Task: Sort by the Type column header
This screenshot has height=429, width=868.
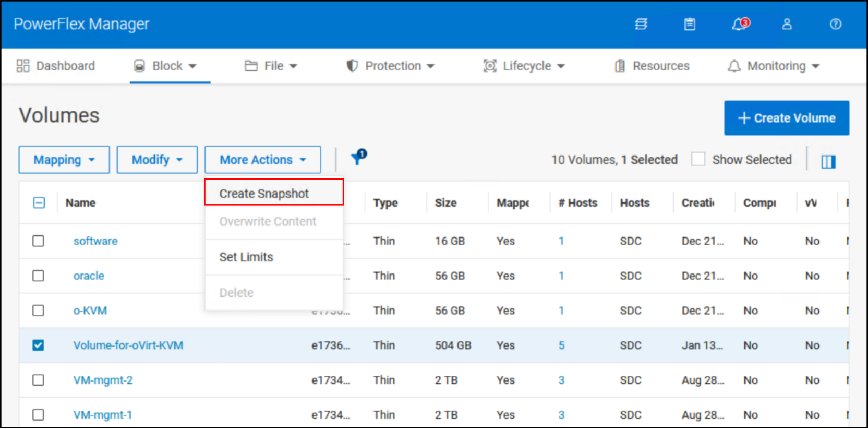Action: coord(385,202)
